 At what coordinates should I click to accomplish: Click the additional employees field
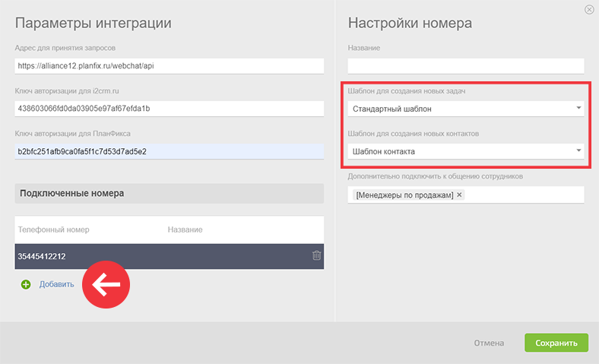(x=466, y=195)
